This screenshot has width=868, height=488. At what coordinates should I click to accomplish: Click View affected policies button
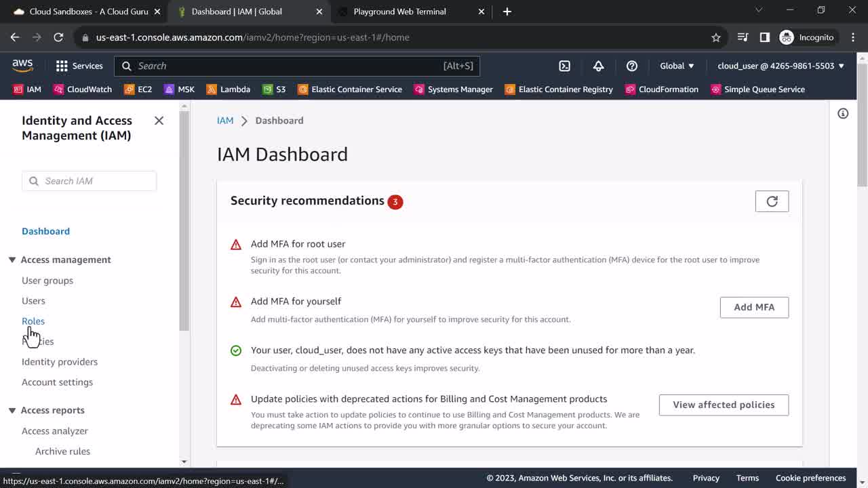pyautogui.click(x=724, y=405)
